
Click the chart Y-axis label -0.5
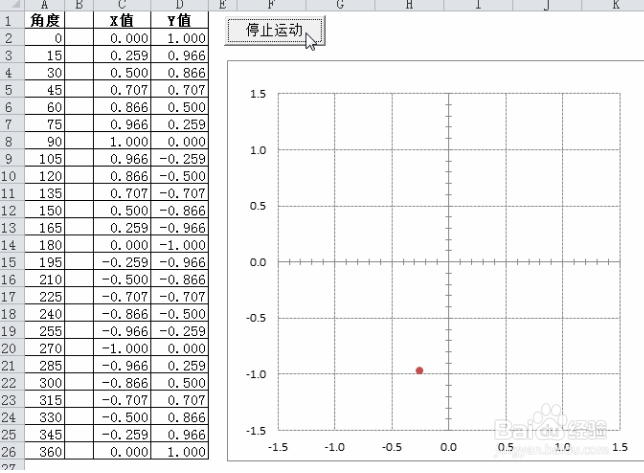point(256,318)
